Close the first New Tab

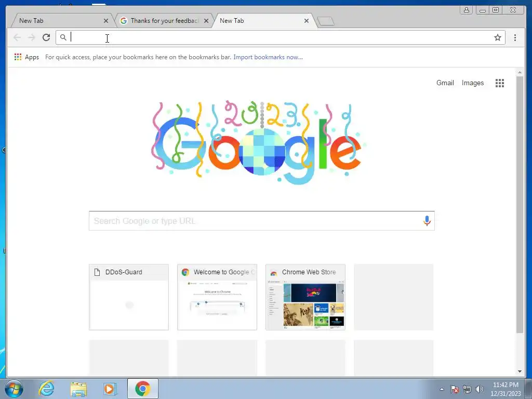click(x=106, y=21)
